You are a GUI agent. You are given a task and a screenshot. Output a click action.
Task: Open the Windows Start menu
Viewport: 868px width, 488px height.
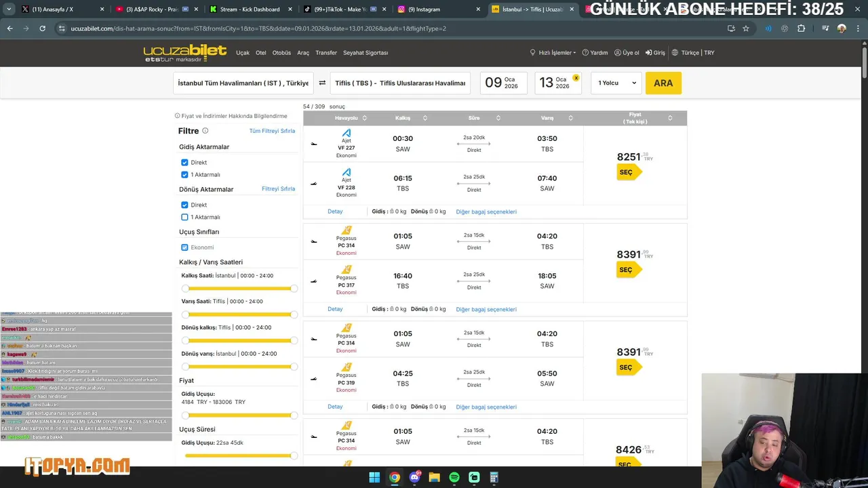tap(374, 477)
